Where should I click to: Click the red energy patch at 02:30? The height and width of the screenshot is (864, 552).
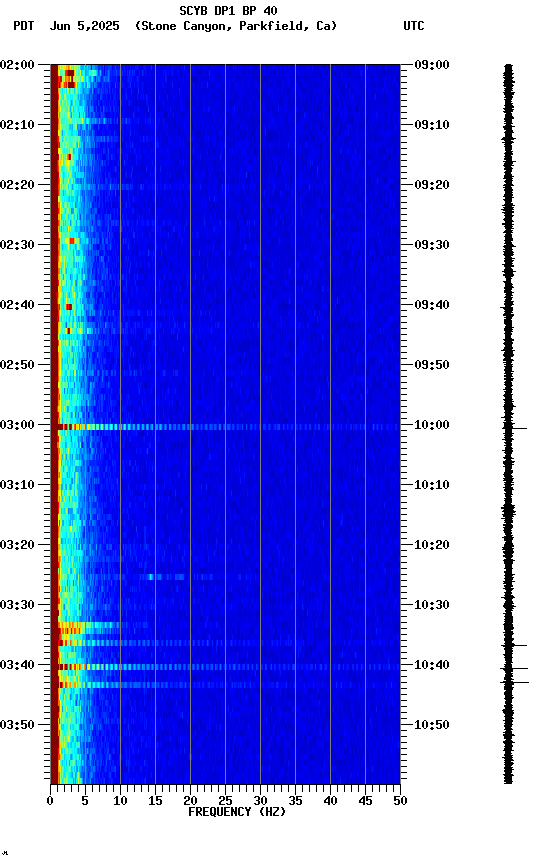click(x=71, y=241)
